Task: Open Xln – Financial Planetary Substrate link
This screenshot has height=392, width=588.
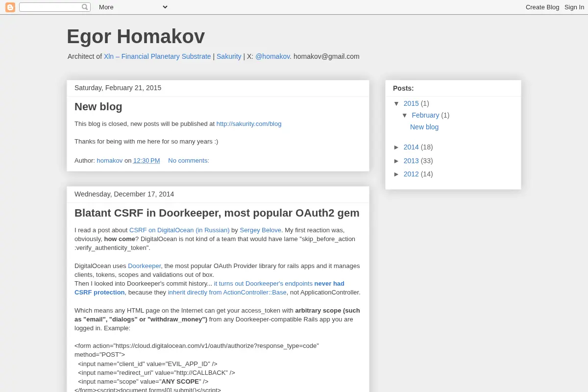Action: pos(157,56)
